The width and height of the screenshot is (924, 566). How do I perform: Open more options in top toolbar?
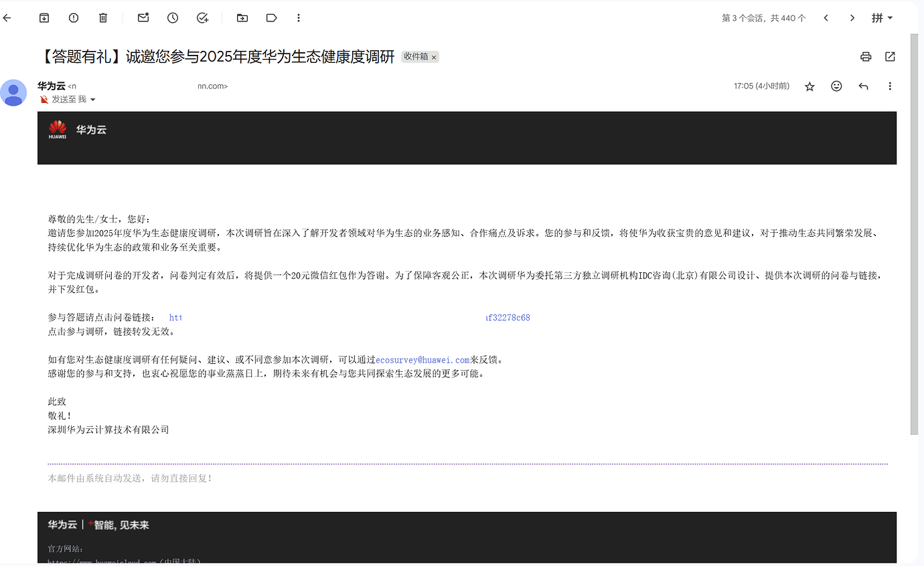click(299, 18)
